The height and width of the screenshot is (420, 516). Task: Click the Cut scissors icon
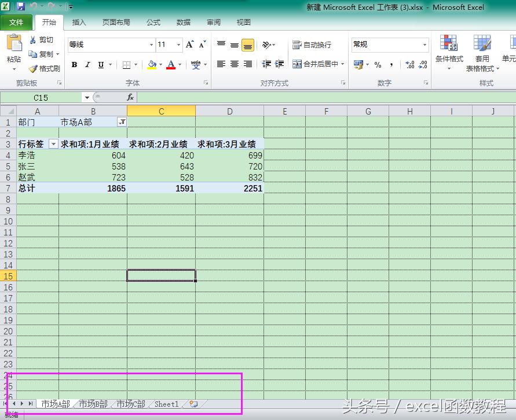click(x=33, y=40)
